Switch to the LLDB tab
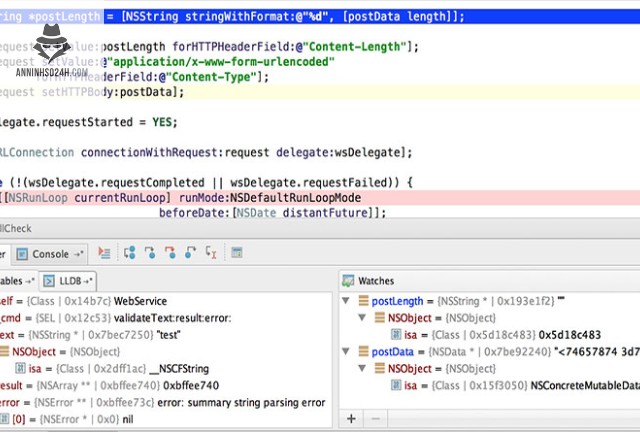640x432 pixels. coord(68,281)
